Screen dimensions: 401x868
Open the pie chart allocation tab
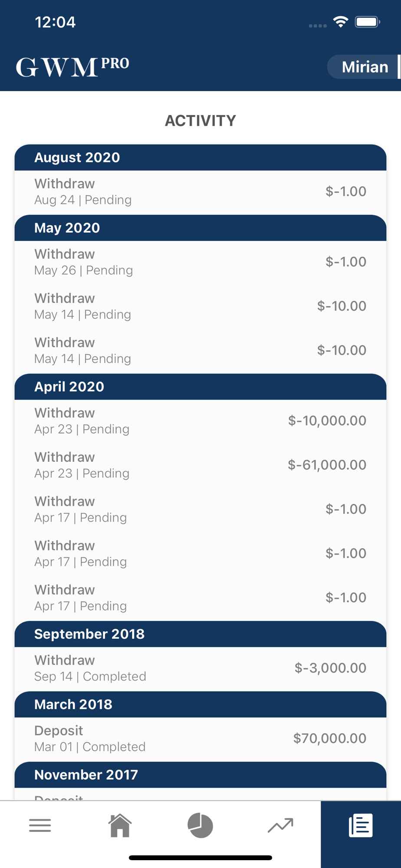[200, 825]
